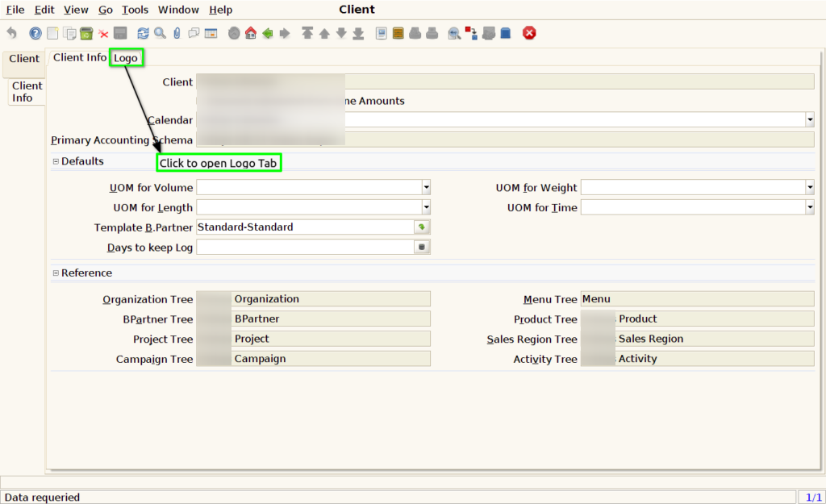Screen dimensions: 826x504
Task: Click the Check Requests gray icon
Action: 488,33
